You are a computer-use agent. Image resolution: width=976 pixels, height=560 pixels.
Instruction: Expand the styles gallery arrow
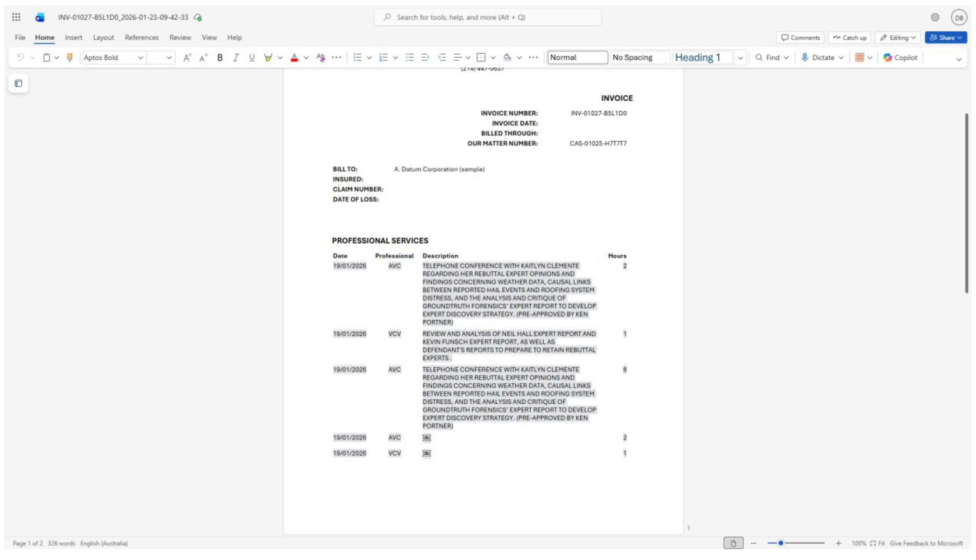[x=740, y=58]
